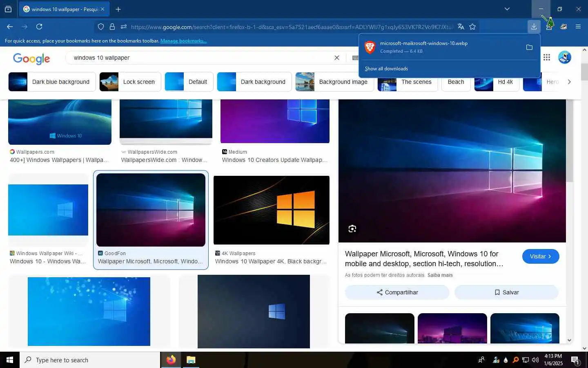Click the large preview wallpaper image

452,171
